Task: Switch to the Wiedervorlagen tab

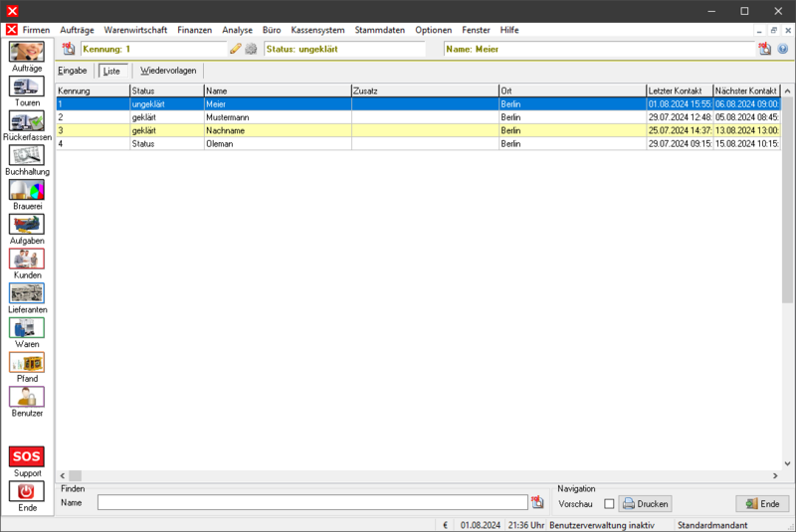Action: tap(169, 71)
